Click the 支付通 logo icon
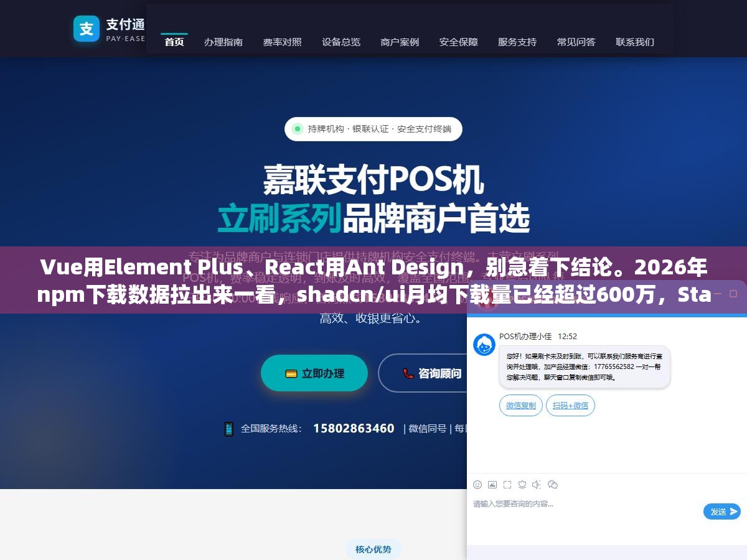The width and height of the screenshot is (747, 560). [87, 29]
